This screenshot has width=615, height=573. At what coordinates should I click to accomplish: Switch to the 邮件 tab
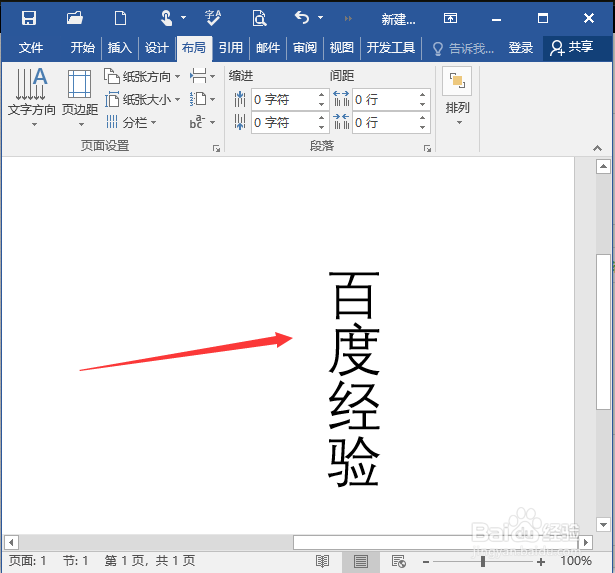tap(268, 48)
